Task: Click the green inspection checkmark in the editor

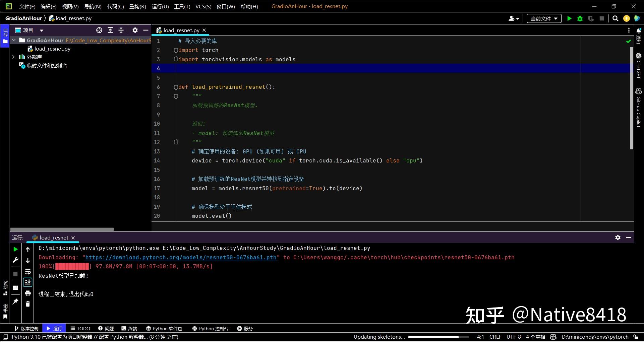Action: click(x=629, y=41)
